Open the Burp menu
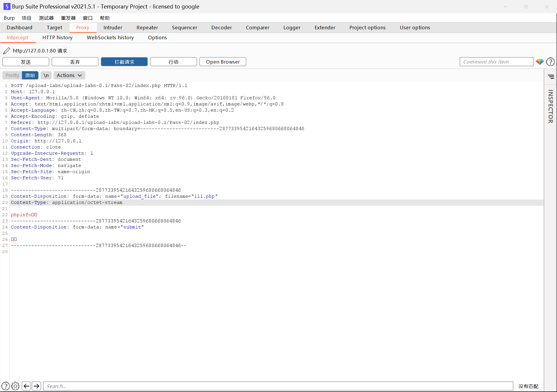This screenshot has height=392, width=557. 9,18
